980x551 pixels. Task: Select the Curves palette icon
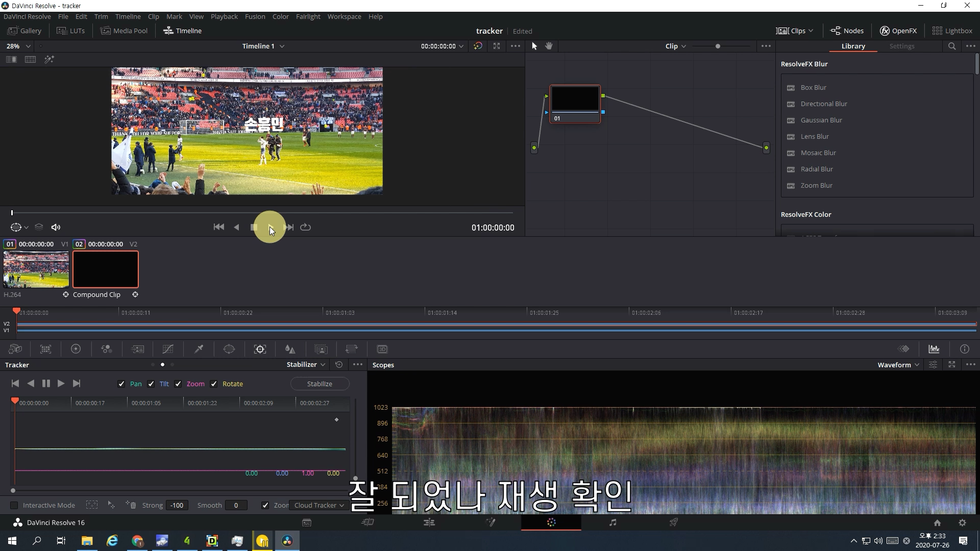click(168, 349)
